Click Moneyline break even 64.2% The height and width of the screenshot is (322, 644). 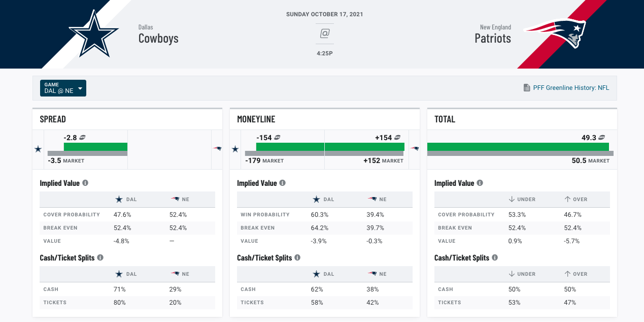coord(320,228)
